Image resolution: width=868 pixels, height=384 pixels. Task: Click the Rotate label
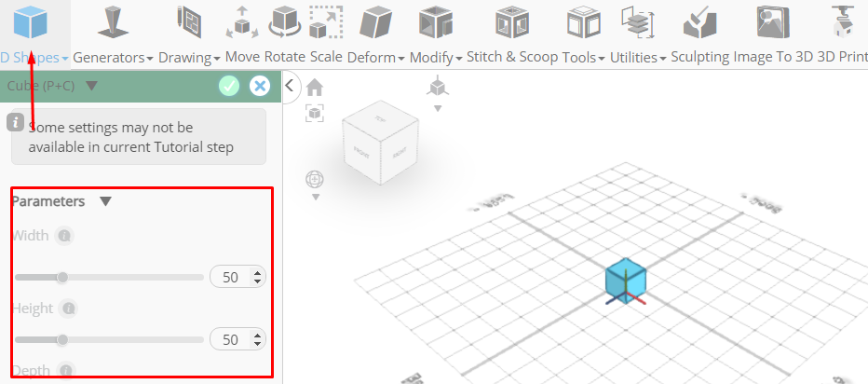tap(285, 57)
